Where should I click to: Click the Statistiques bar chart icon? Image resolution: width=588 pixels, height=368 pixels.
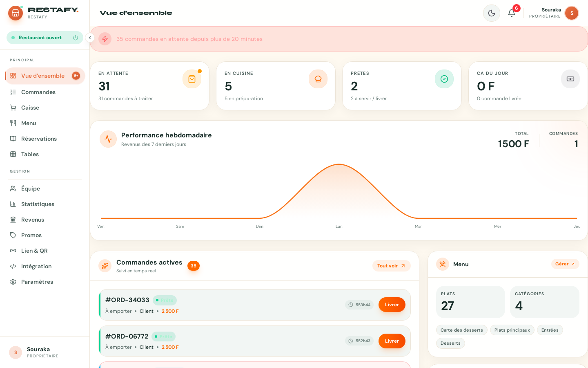coord(13,204)
